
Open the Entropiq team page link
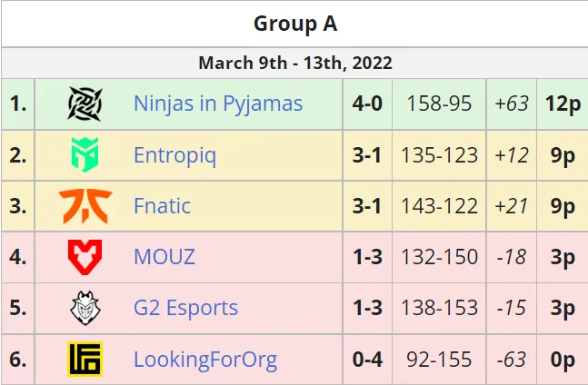click(174, 155)
